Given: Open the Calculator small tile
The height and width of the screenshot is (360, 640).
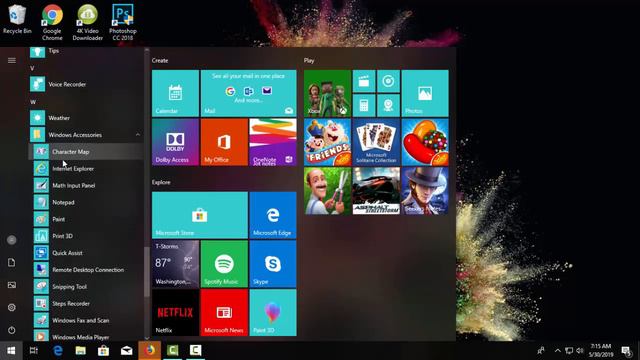Looking at the screenshot, I should coord(364,105).
